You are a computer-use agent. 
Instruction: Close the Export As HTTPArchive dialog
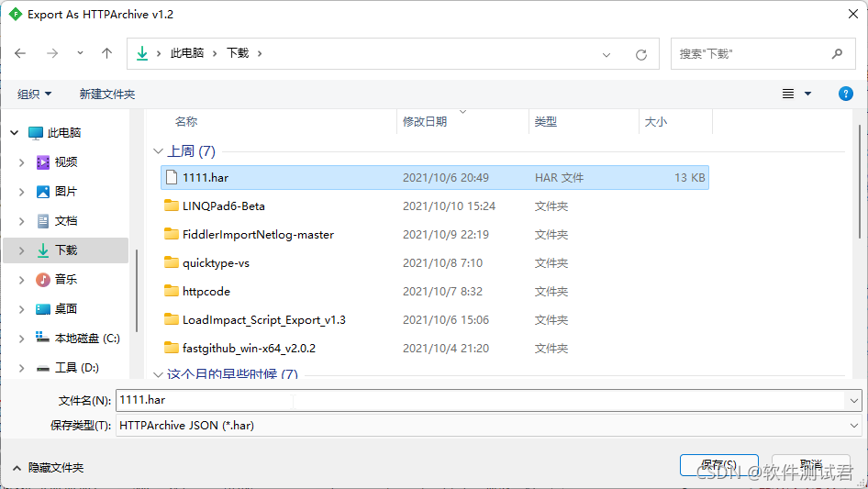[x=853, y=14]
